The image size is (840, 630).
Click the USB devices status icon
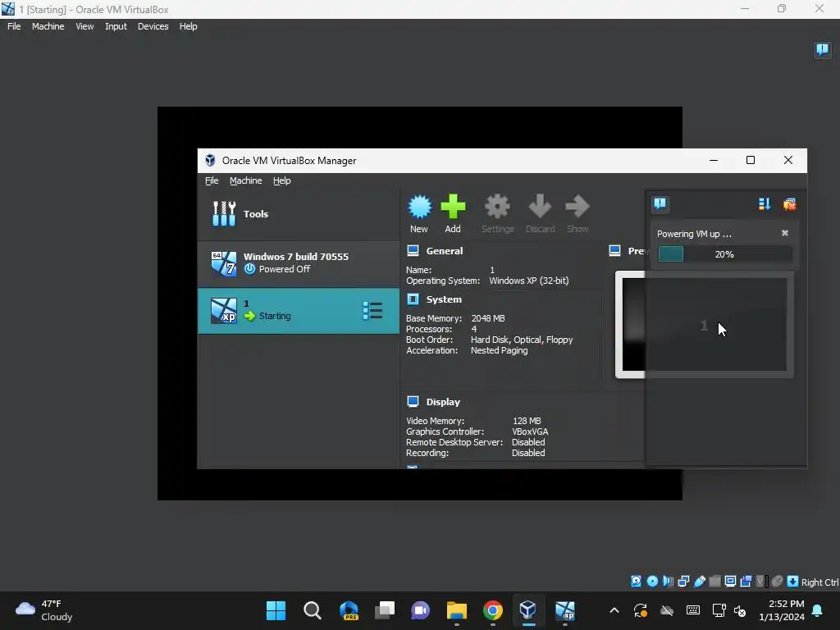(699, 582)
